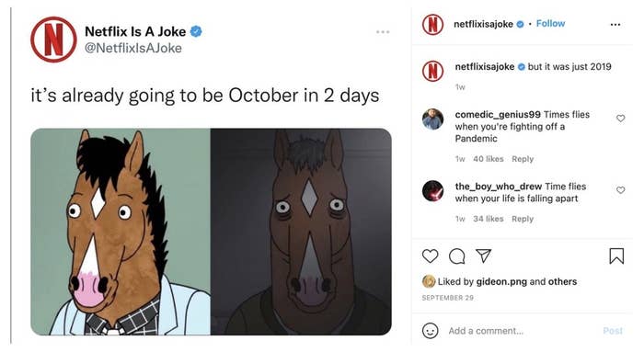Open the BoJack Horseman tweet image
Viewport: 644px width, 352px height.
pyautogui.click(x=211, y=232)
